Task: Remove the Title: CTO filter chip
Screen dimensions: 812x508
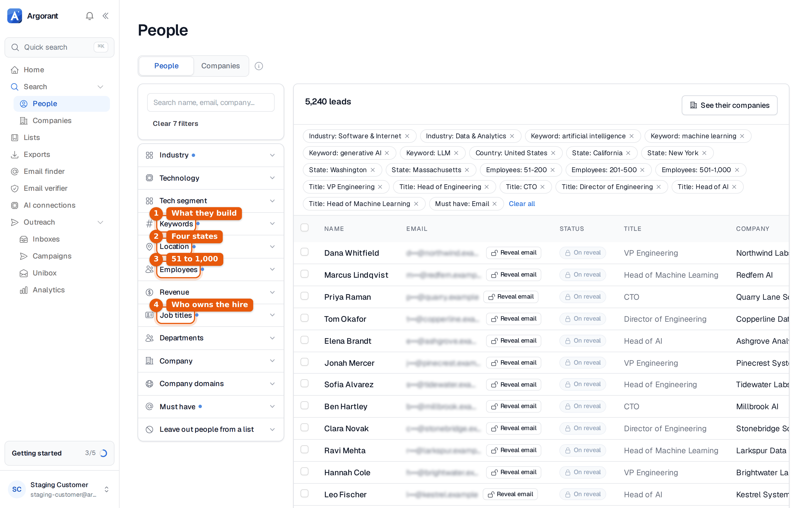Action: click(542, 187)
